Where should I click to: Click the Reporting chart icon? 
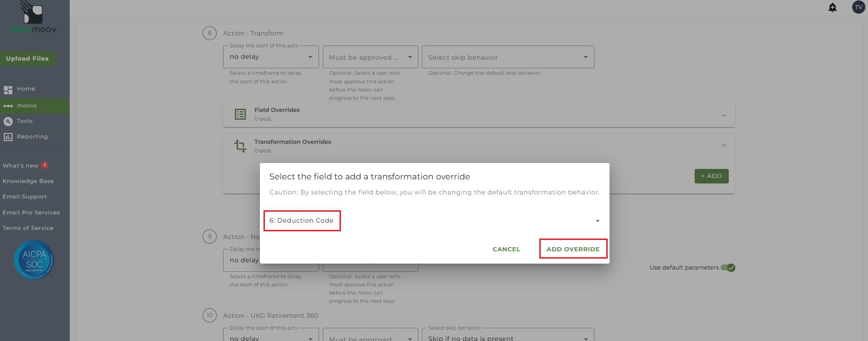[8, 137]
